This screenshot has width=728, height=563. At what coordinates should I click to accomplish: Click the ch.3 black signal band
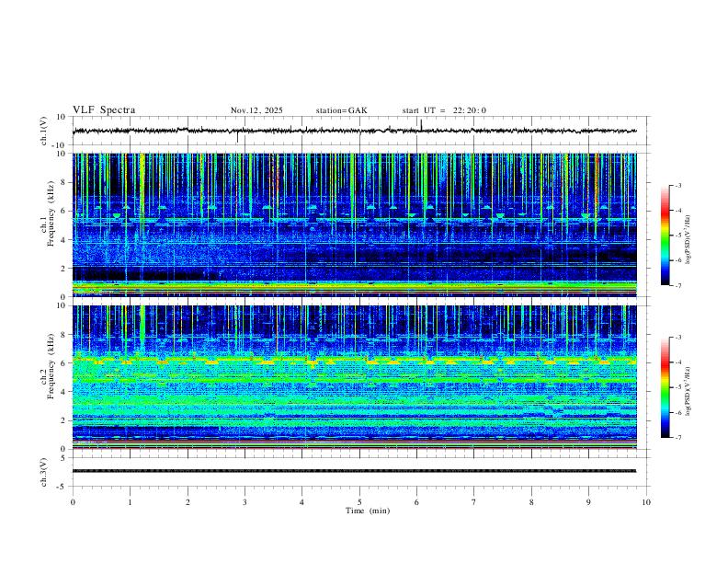[x=354, y=471]
